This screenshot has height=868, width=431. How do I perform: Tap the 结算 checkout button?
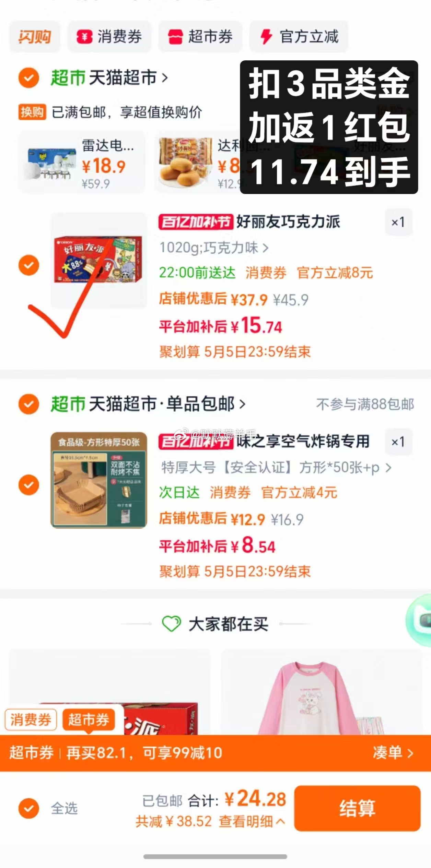357,808
